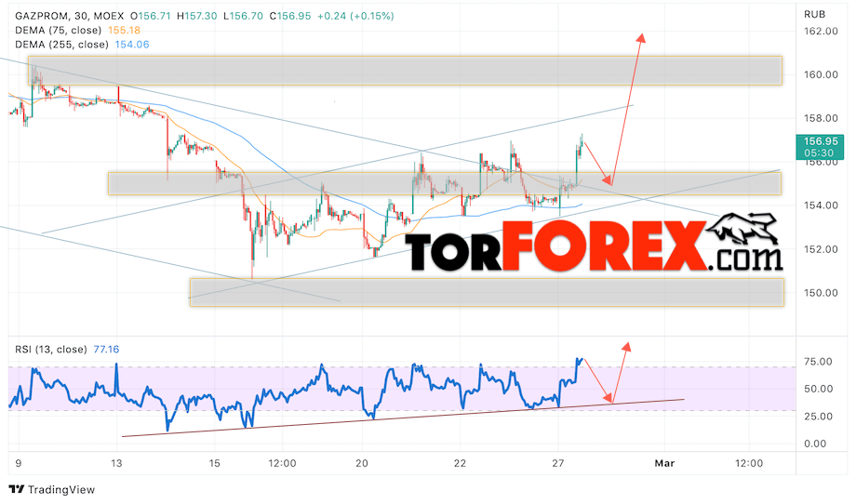This screenshot has height=504, width=856.
Task: Click the date label 27 on time axis
Action: (558, 463)
